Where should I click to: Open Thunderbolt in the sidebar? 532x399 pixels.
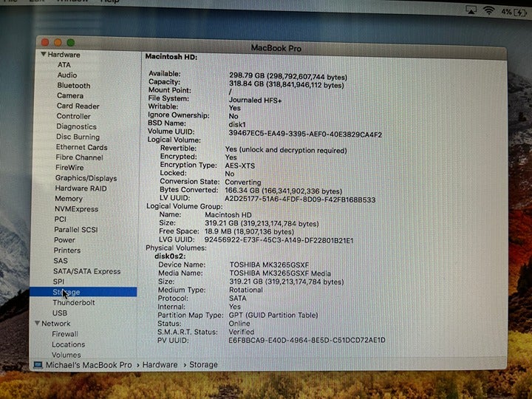[74, 303]
